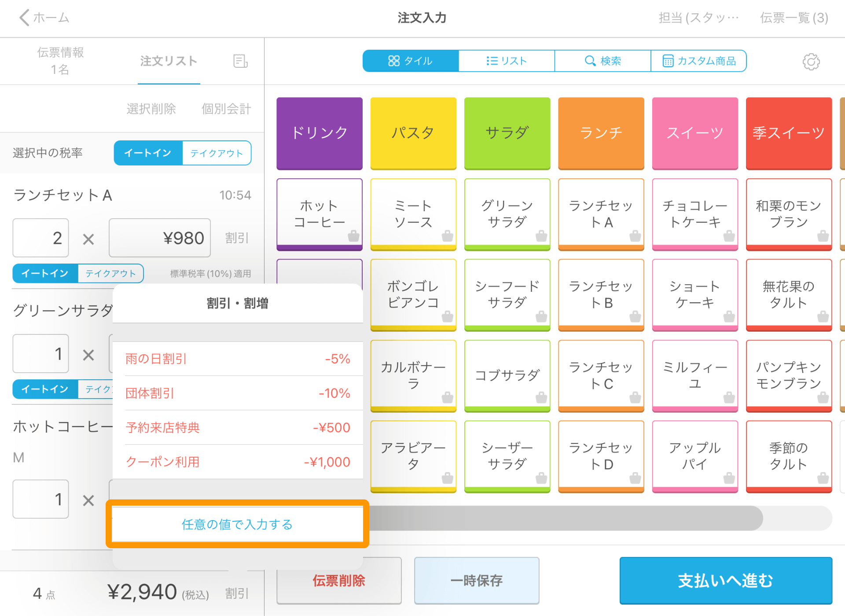Select the 注文リスト tab

click(169, 61)
